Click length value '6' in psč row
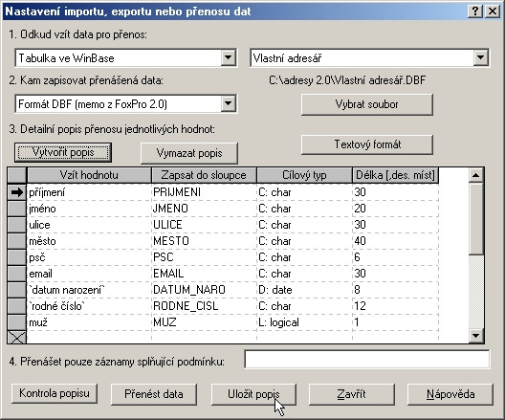 click(395, 257)
